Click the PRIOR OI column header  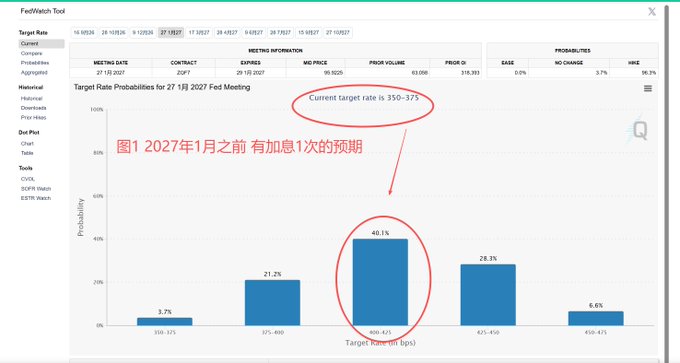click(455, 63)
